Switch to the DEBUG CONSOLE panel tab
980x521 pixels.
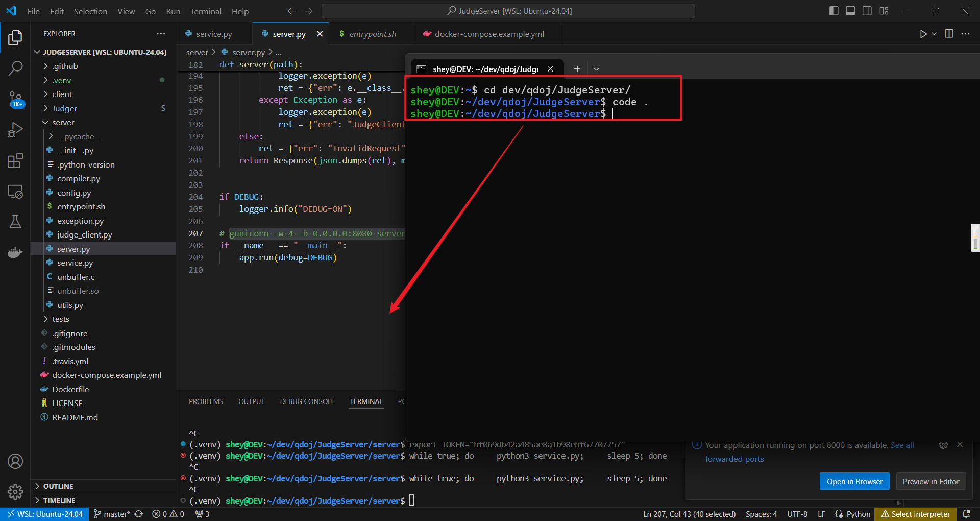[x=307, y=401]
